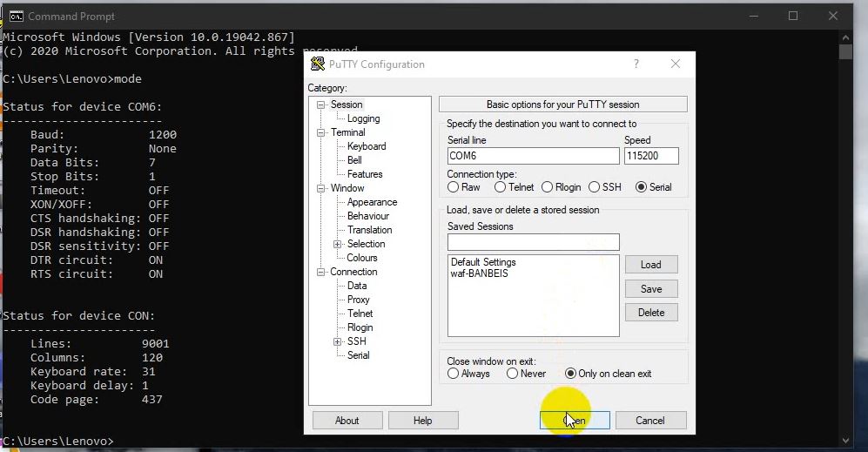Screen dimensions: 868x452
Task: Open the Logging category
Action: click(x=363, y=118)
